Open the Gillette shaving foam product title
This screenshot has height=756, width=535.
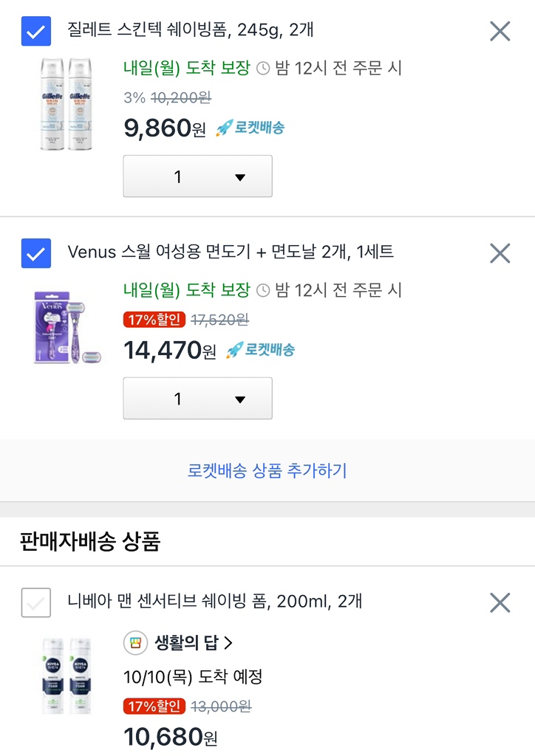[191, 30]
